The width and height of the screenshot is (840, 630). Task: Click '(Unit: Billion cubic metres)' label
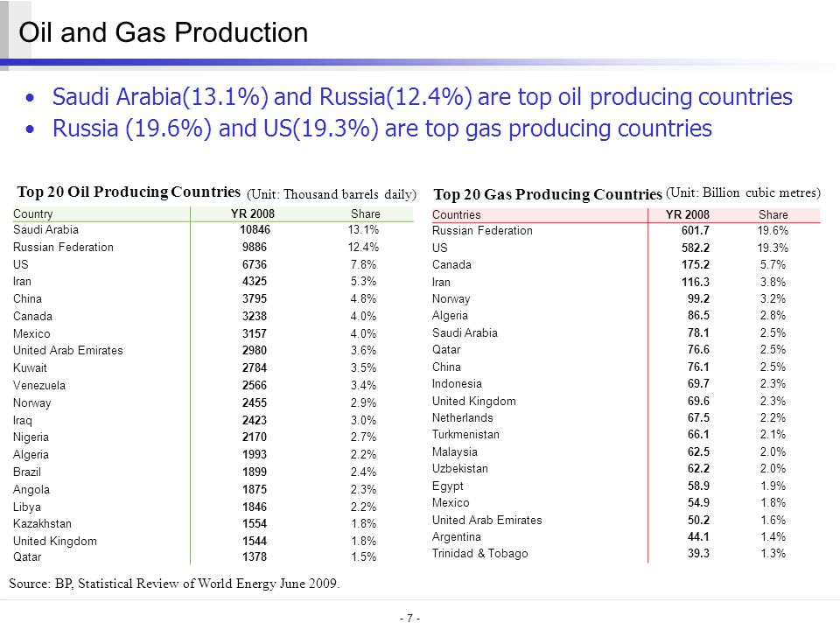[743, 192]
